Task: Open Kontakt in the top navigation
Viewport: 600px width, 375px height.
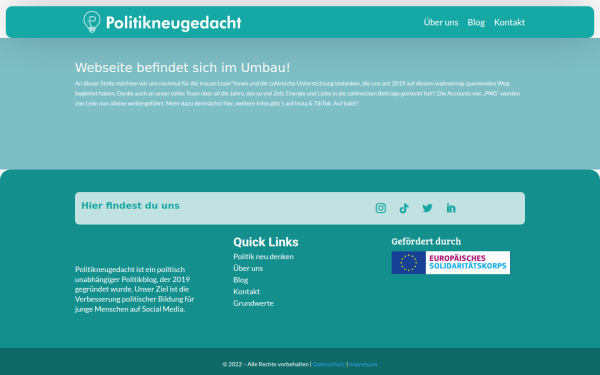Action: point(509,22)
